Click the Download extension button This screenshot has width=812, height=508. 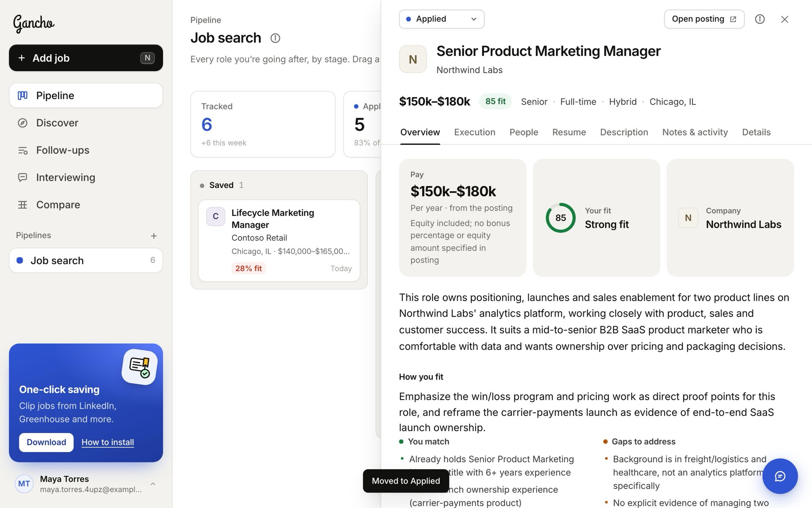tap(46, 443)
